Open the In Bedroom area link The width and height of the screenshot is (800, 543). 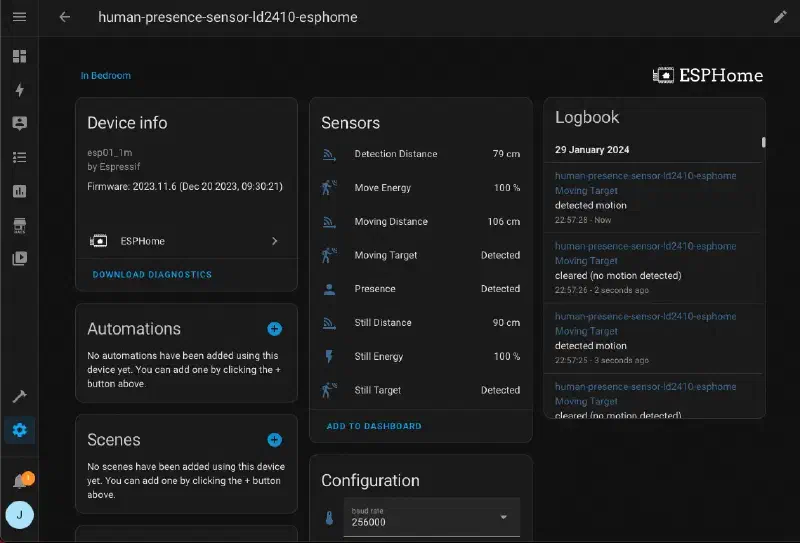coord(106,76)
